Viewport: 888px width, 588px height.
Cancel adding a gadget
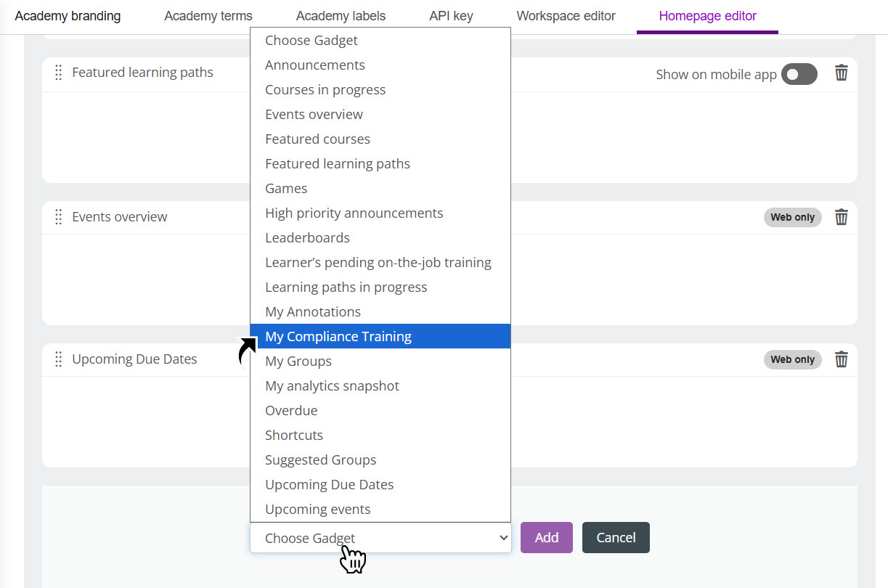pyautogui.click(x=615, y=537)
